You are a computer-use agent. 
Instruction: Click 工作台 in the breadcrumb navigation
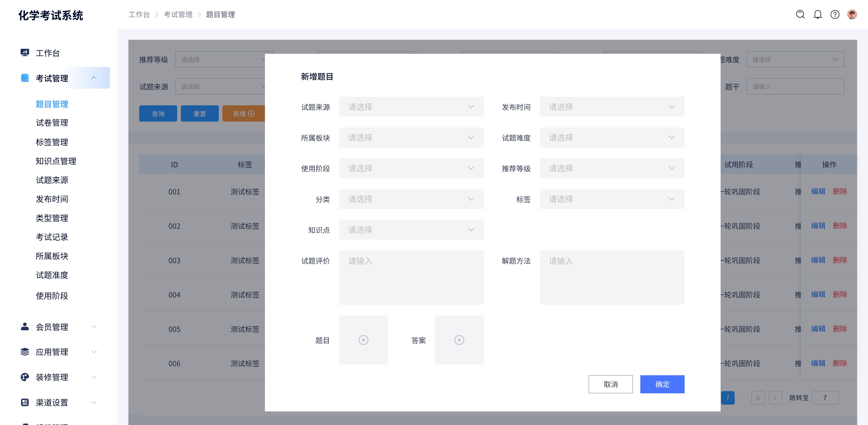(139, 14)
